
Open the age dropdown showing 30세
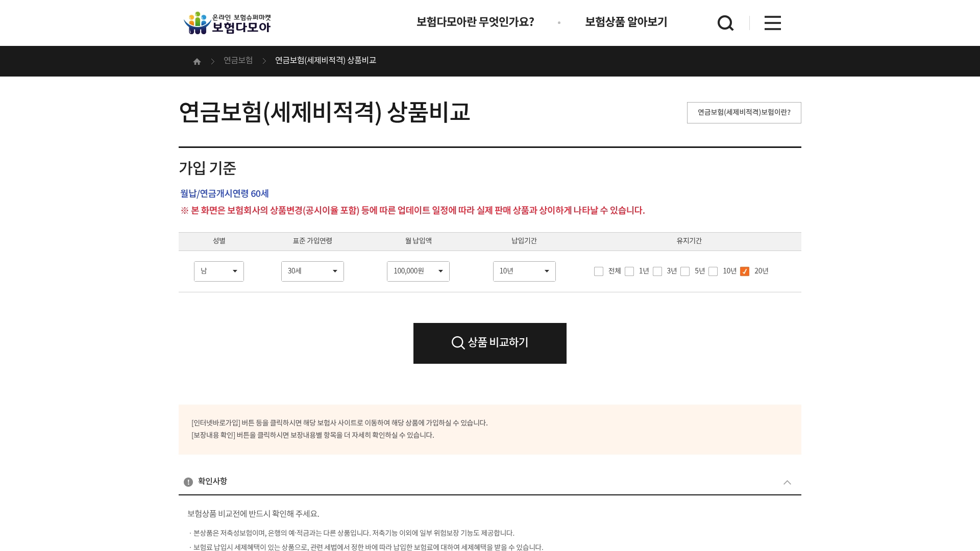(312, 271)
